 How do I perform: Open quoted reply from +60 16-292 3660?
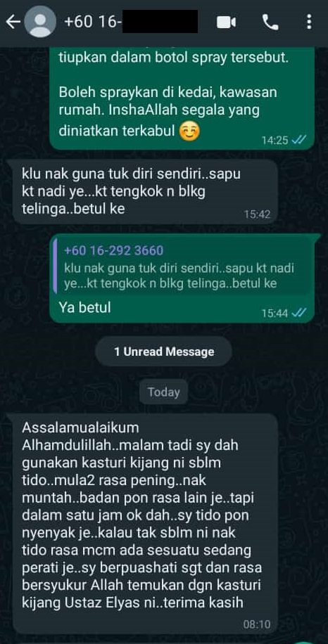click(182, 267)
